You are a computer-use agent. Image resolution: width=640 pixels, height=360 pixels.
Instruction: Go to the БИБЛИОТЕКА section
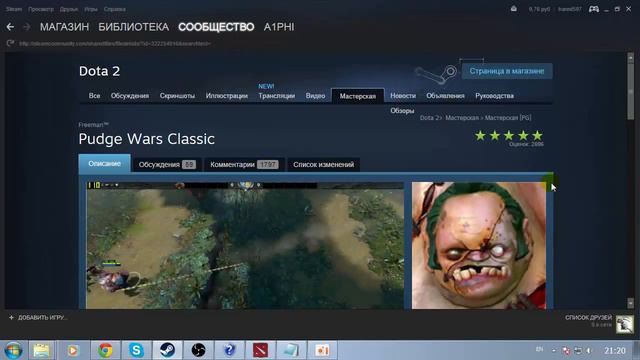click(133, 27)
